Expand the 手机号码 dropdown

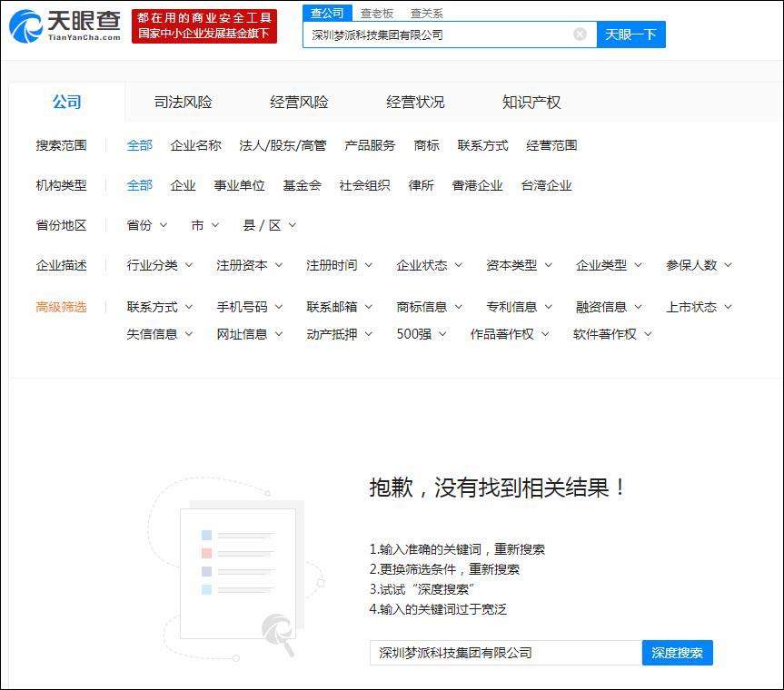[250, 307]
